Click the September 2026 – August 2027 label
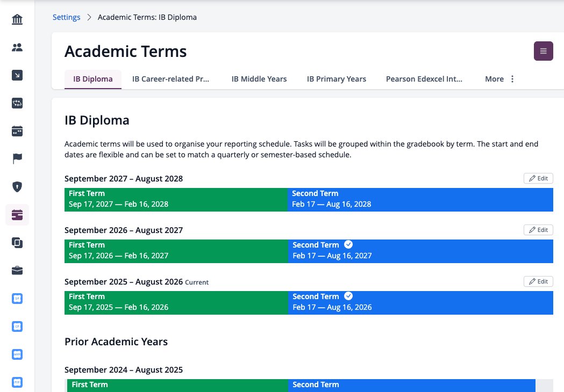The image size is (564, 392). pos(123,230)
